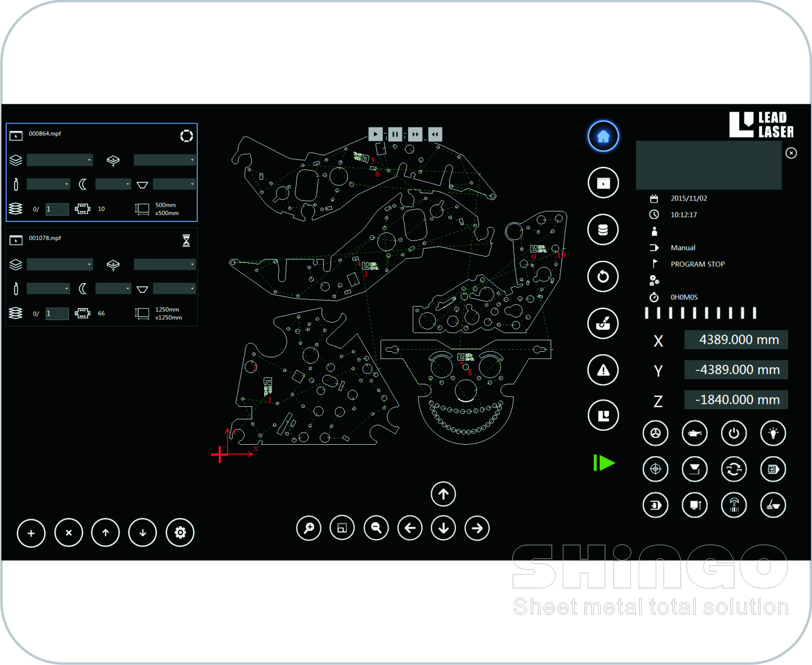Click the oil can lubrication icon
Viewport: 812px width, 665px height.
coord(695,433)
